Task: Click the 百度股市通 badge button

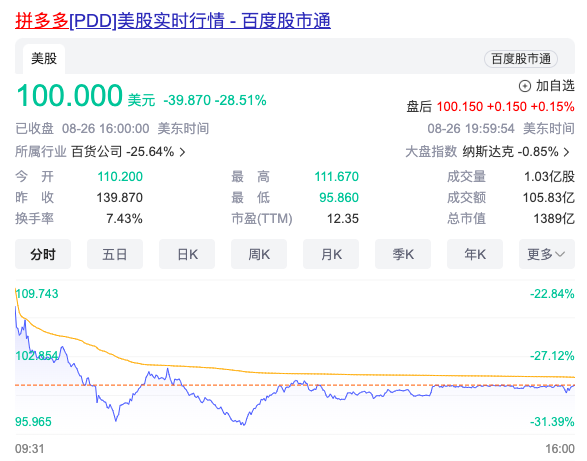Action: (x=521, y=59)
